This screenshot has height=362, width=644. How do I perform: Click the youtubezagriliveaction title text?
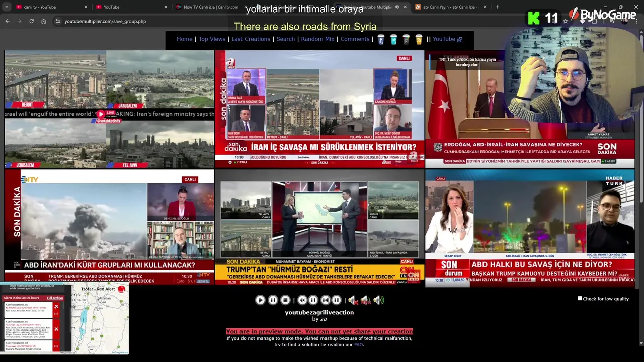coord(319,312)
